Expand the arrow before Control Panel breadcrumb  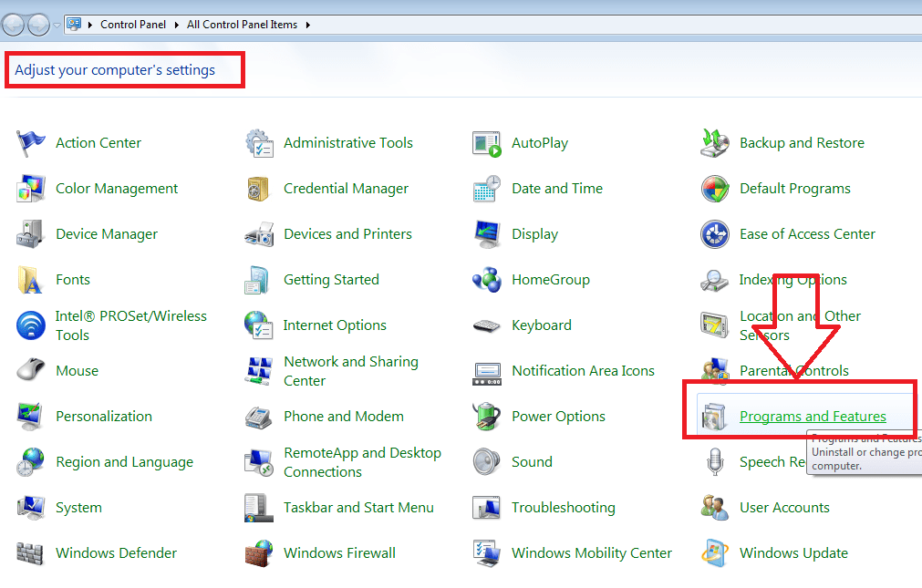pos(90,25)
